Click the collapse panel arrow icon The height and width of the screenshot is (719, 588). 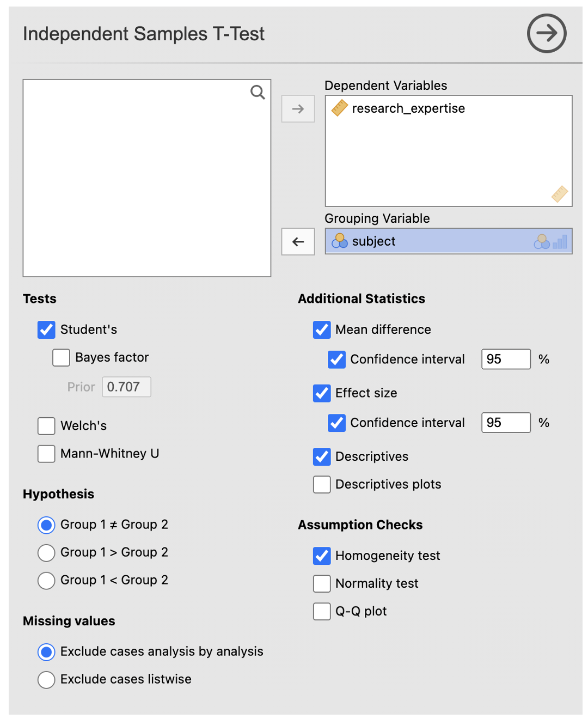coord(547,33)
